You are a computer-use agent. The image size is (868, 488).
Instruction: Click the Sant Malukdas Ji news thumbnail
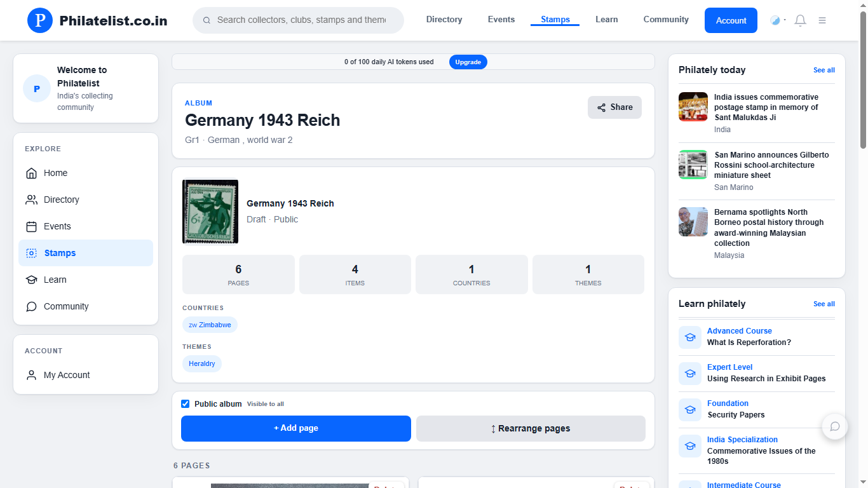point(693,107)
